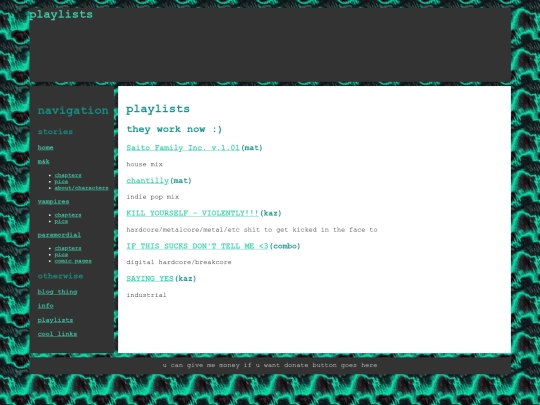
Task: Open IF THIS SUCKS DON'T TELL ME <3 playlist
Action: pos(197,246)
